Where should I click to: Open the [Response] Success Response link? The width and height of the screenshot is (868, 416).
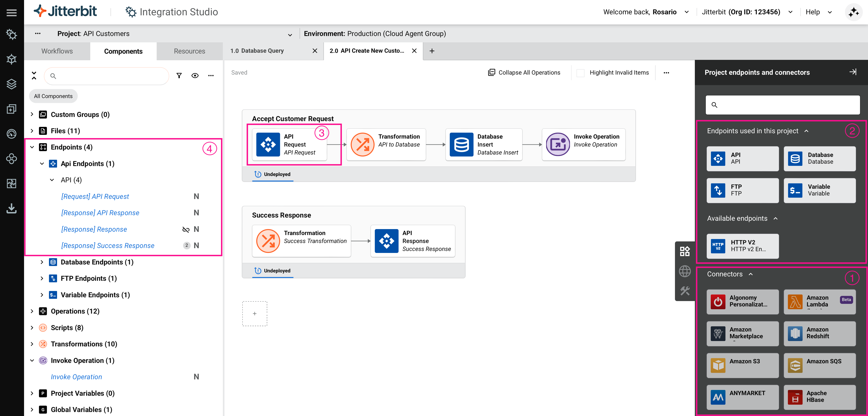pyautogui.click(x=108, y=246)
